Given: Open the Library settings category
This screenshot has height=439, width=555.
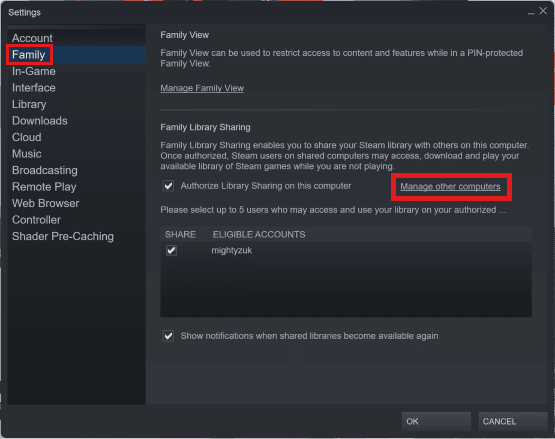Looking at the screenshot, I should (x=29, y=104).
